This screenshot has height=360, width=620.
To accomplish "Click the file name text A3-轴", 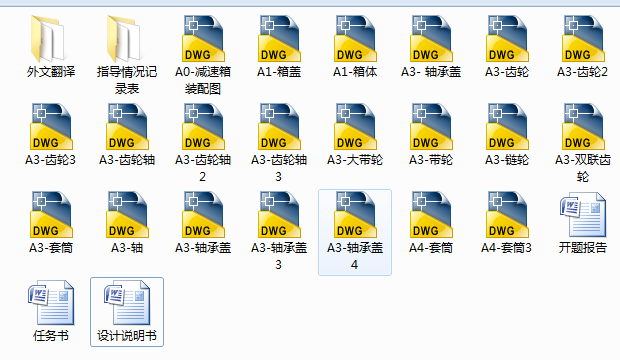I will point(127,248).
